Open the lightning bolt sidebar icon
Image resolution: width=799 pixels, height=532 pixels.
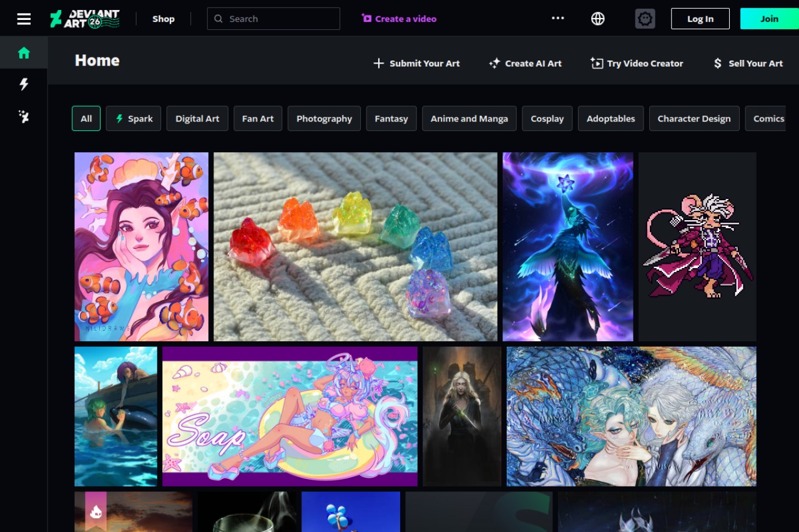click(24, 84)
